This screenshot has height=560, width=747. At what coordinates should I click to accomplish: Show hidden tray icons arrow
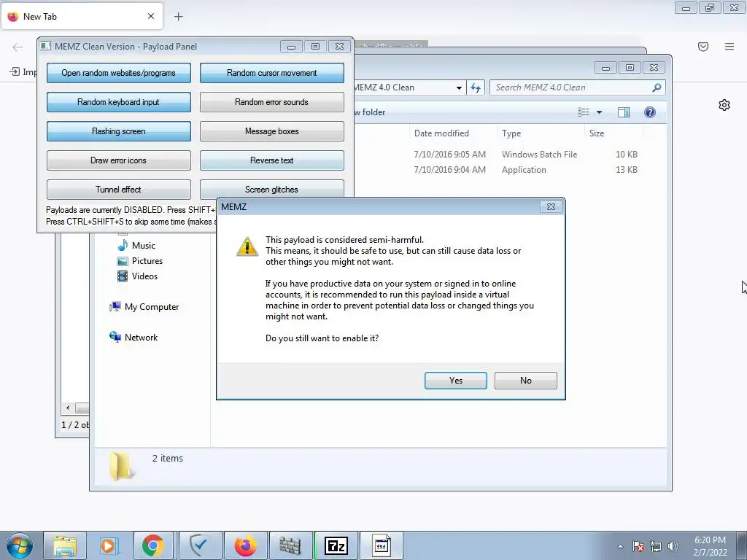pos(620,546)
